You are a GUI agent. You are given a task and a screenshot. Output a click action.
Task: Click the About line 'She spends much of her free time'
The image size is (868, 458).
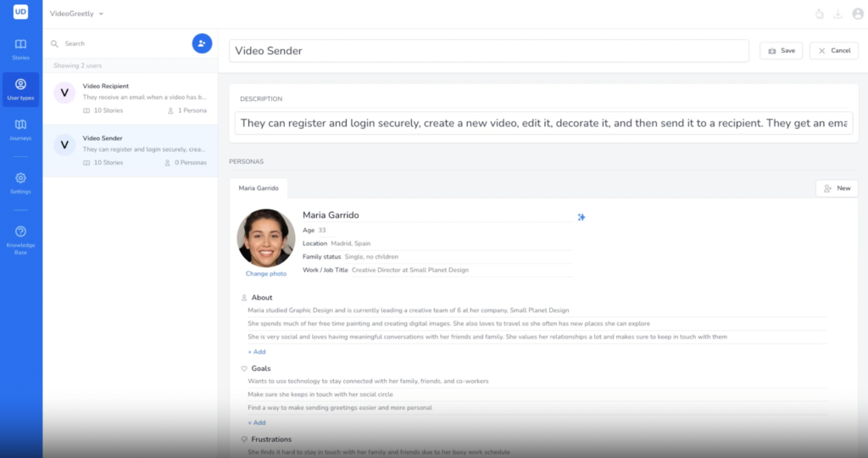537,324
